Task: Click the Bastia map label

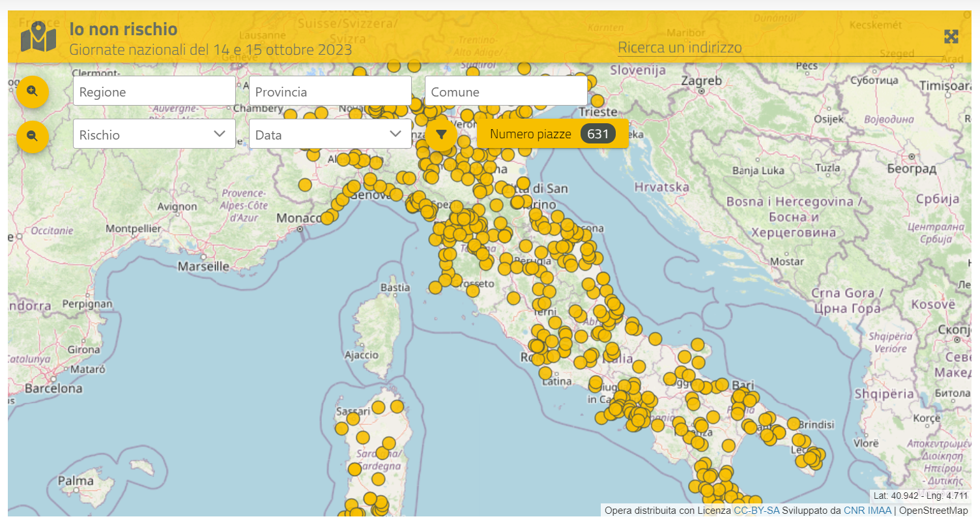Action: [396, 287]
